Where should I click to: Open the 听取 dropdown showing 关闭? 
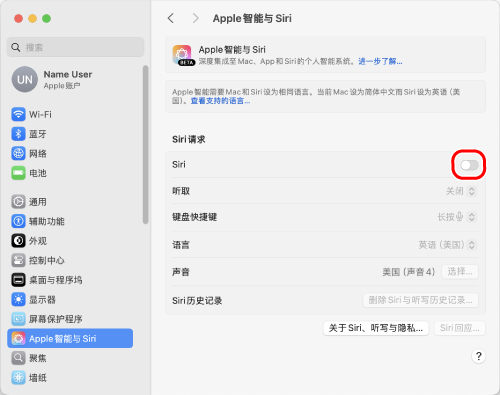(x=461, y=191)
